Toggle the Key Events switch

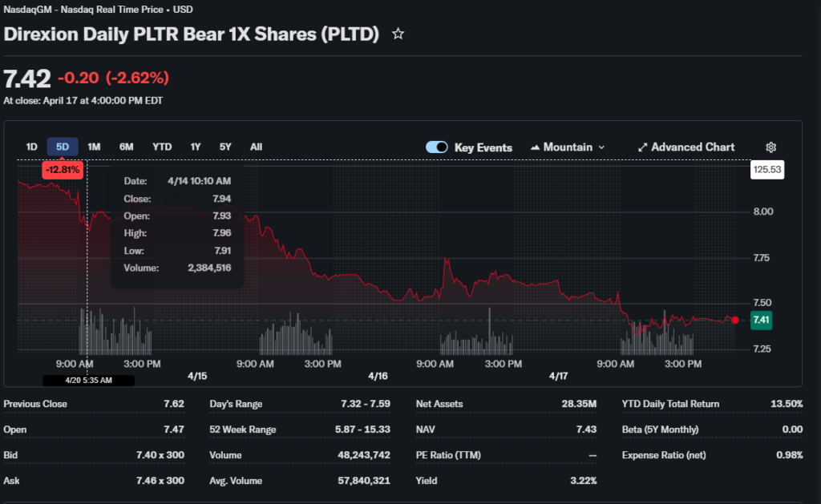[x=437, y=147]
